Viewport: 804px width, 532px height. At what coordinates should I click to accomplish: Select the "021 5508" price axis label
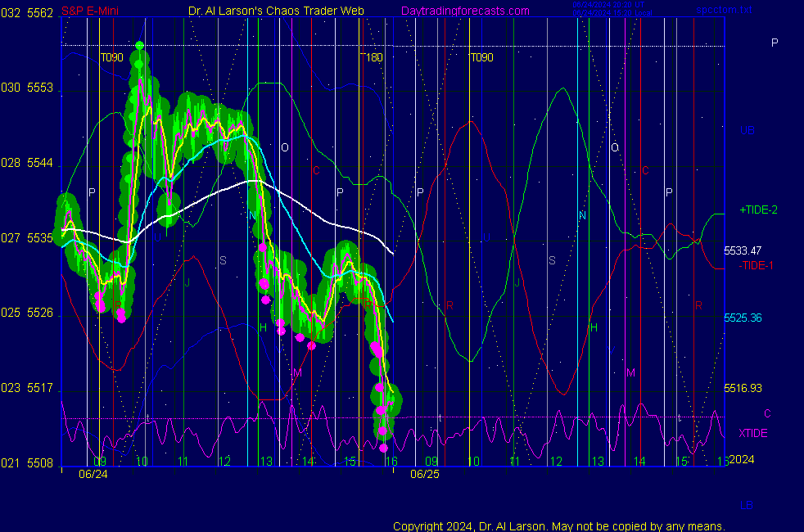click(x=27, y=463)
